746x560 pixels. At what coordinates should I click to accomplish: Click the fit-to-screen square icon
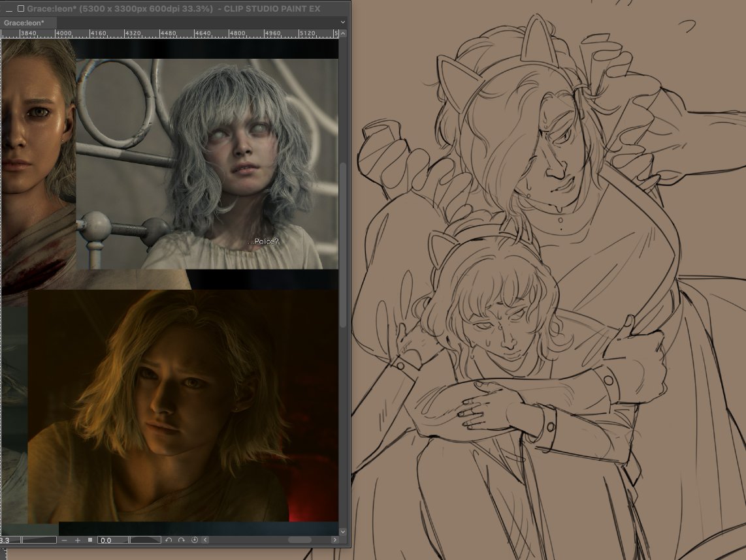(x=90, y=540)
